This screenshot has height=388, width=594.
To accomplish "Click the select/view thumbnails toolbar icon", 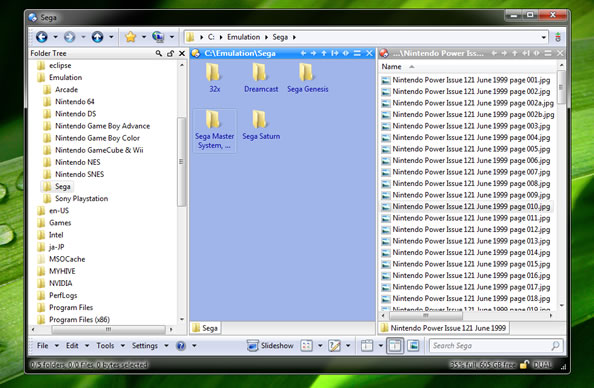I will [306, 346].
